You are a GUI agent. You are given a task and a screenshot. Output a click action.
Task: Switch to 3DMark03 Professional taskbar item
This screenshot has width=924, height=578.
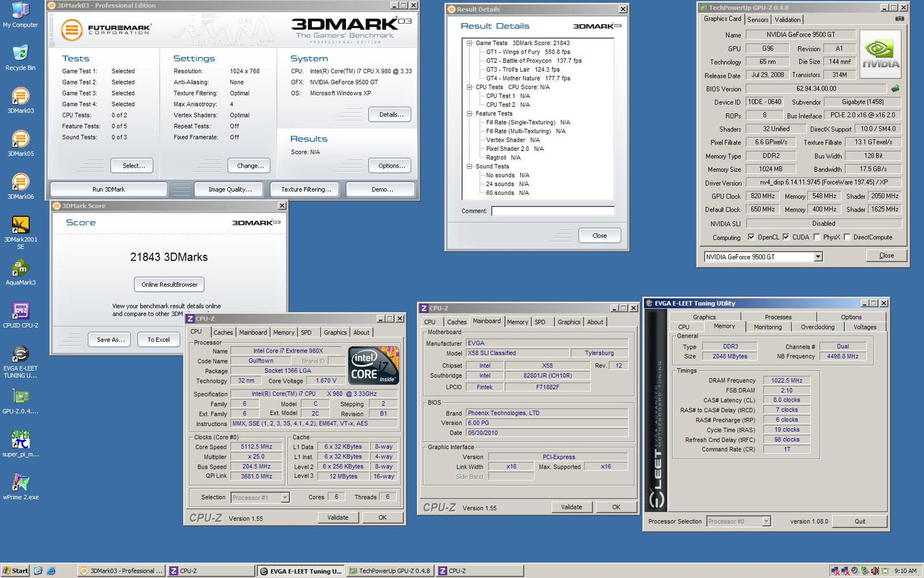pos(121,571)
